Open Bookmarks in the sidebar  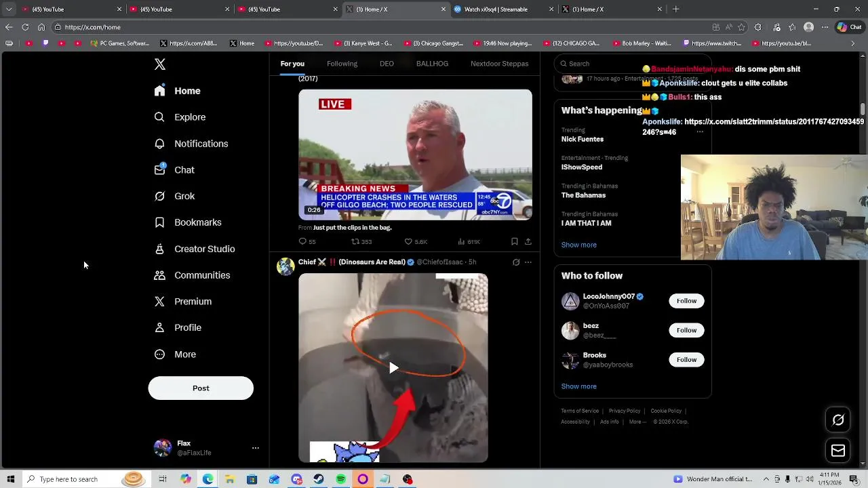[x=188, y=222]
